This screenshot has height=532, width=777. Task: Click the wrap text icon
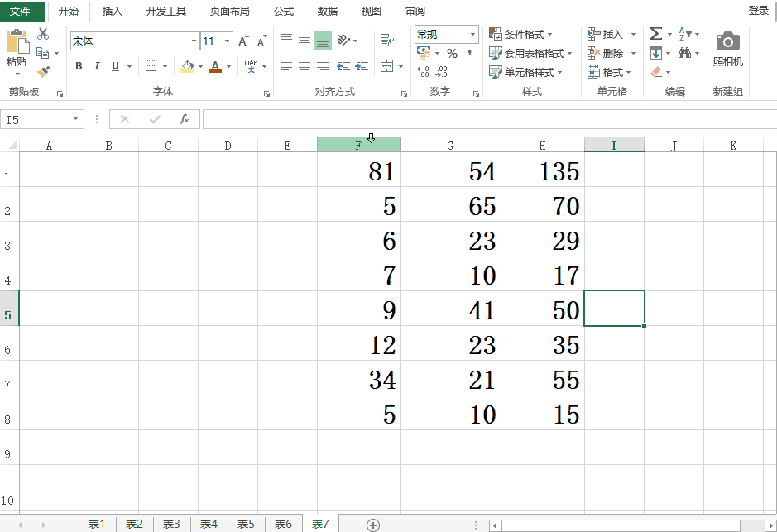tap(386, 40)
